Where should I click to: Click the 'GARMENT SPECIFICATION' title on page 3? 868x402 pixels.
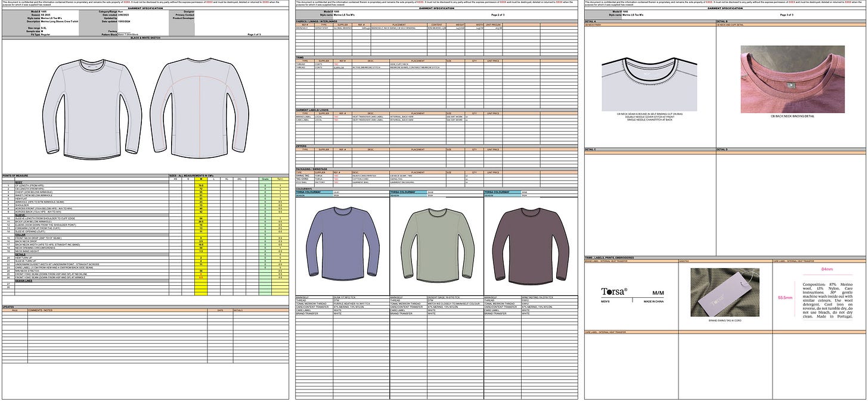pos(726,8)
